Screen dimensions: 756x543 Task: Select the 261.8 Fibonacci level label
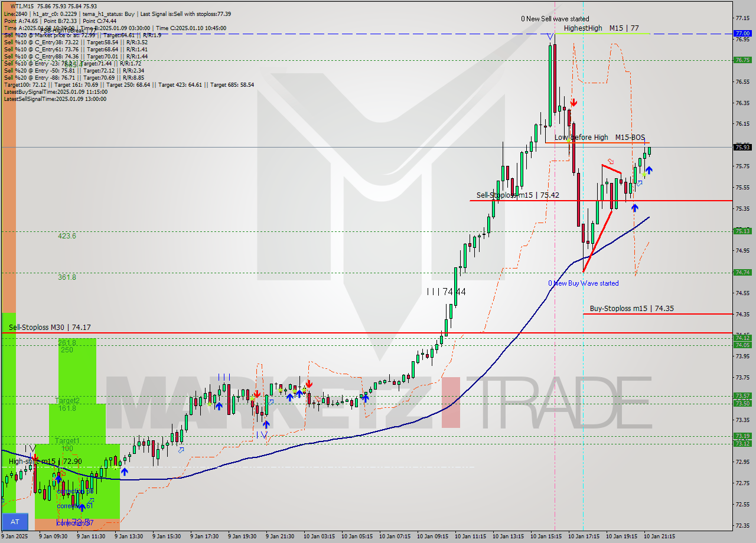pyautogui.click(x=67, y=343)
